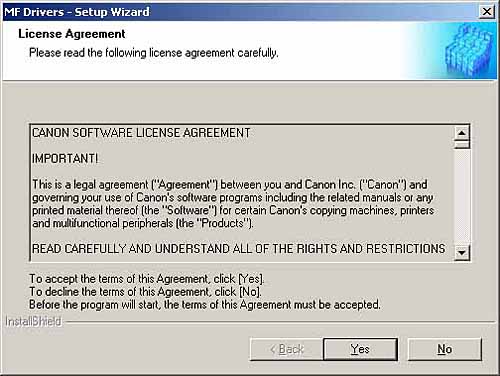Click the READ CAREFULLY AND UNDERSTAND line
Image resolution: width=500 pixels, height=376 pixels.
coord(238,249)
